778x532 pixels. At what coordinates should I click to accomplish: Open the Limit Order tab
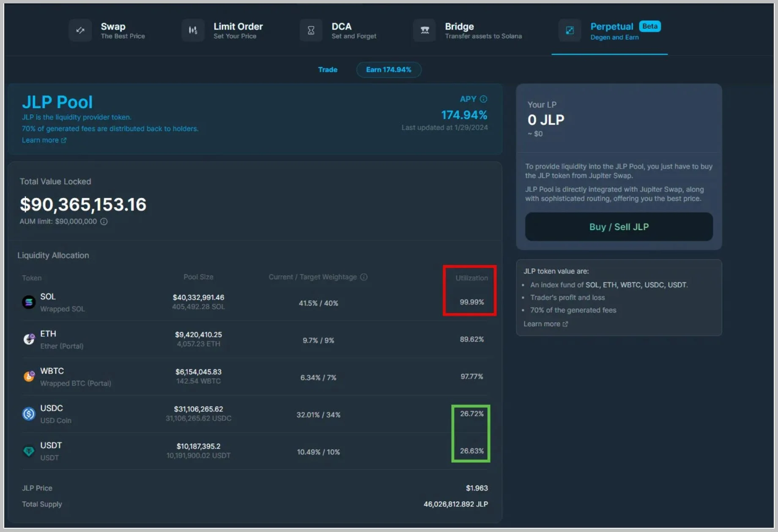(x=223, y=31)
